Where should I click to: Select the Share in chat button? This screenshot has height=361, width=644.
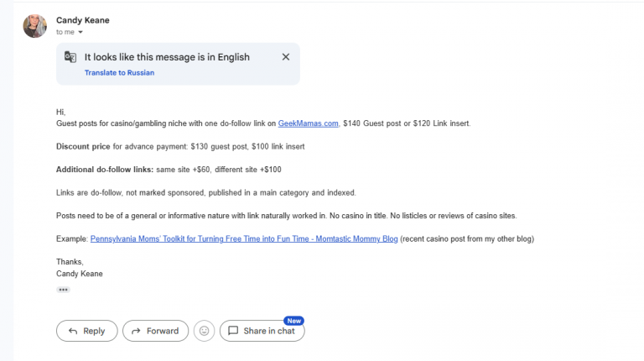click(262, 331)
